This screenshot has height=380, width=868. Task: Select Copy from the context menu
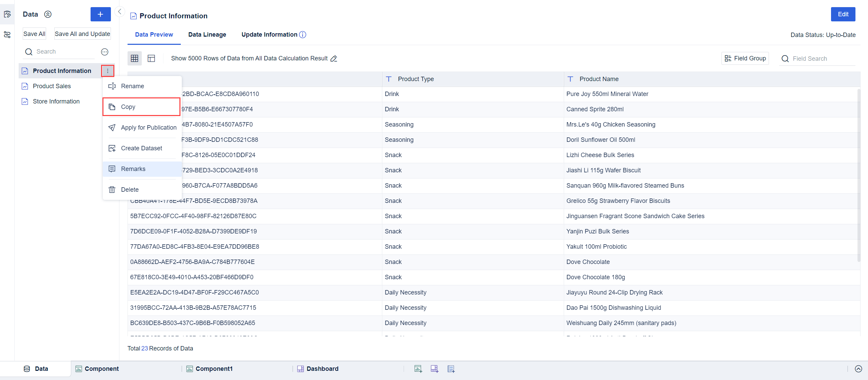point(128,107)
